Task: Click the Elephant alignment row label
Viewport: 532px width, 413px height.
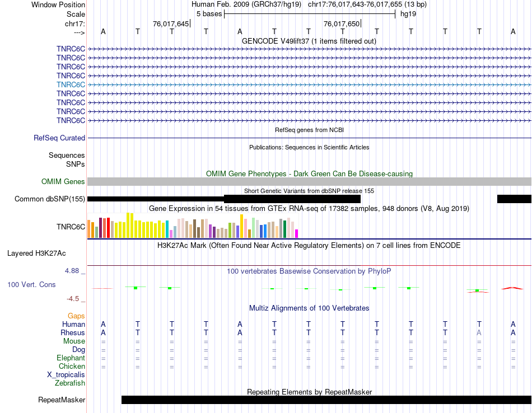Action: tap(71, 358)
